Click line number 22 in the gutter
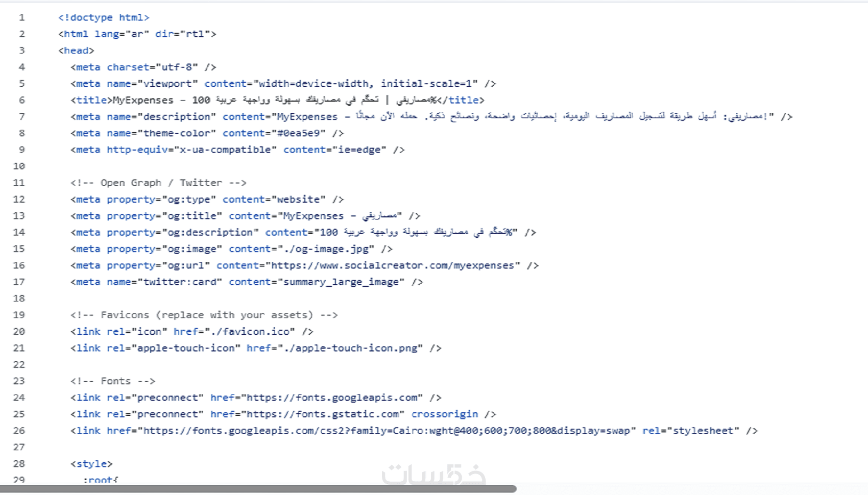Screen dimensions: 868x495 tap(19, 364)
